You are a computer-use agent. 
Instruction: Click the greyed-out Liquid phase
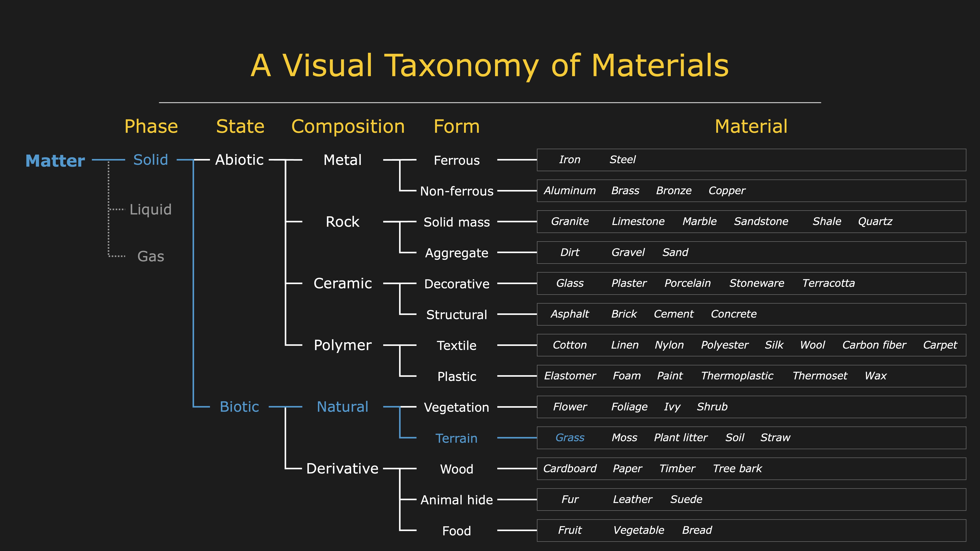click(151, 209)
